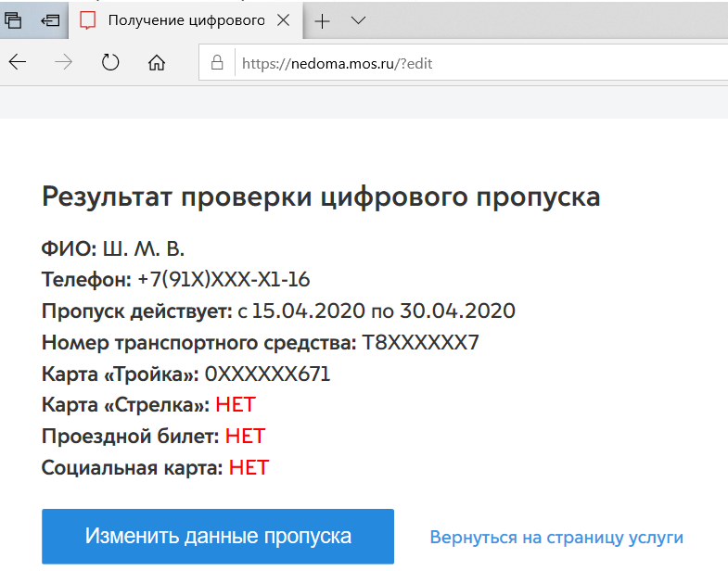Image resolution: width=728 pixels, height=571 pixels.
Task: Show site security info via lock icon
Action: point(218,64)
